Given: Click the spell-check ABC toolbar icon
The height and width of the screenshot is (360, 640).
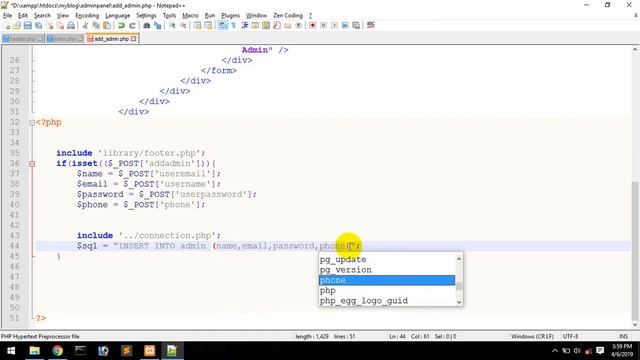Looking at the screenshot, I should click(371, 25).
